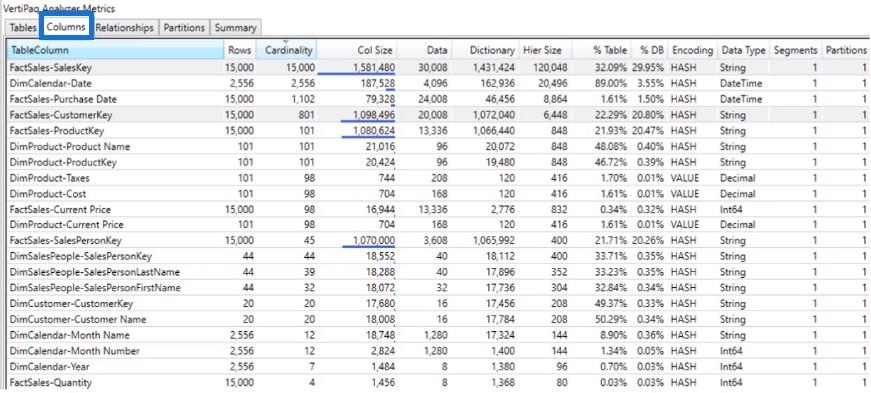871x393 pixels.
Task: Select the FactSales-Quantity row
Action: [438, 382]
